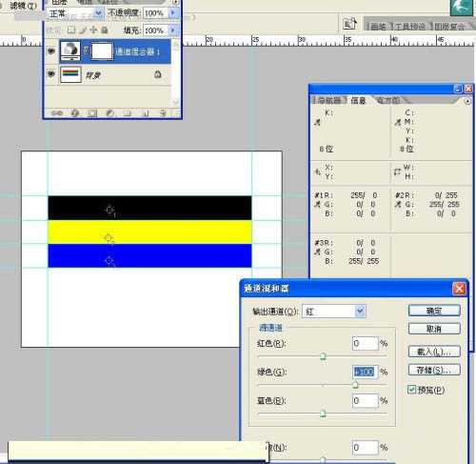Expand the opacity 100% slider arrow
The height and width of the screenshot is (464, 476).
point(173,12)
